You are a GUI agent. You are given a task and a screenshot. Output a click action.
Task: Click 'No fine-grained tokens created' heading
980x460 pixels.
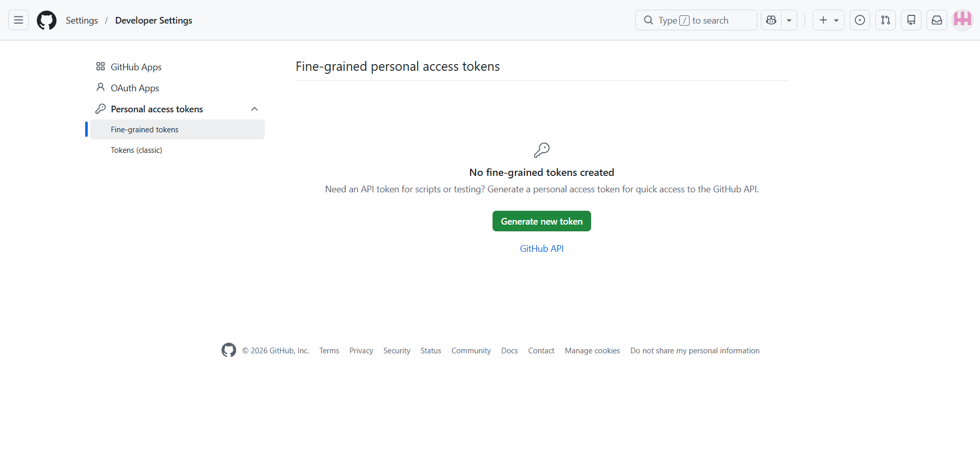542,172
